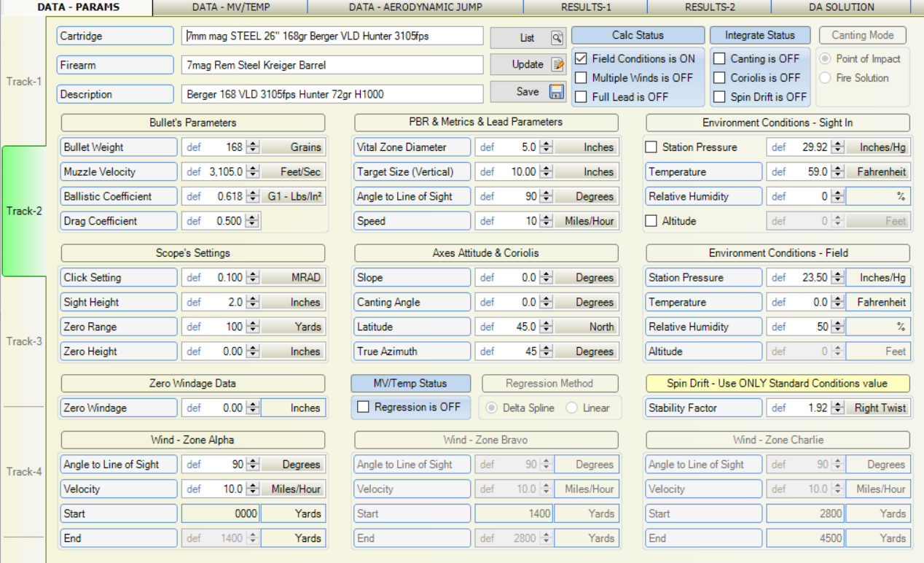Enable Canting checkbox

point(719,59)
